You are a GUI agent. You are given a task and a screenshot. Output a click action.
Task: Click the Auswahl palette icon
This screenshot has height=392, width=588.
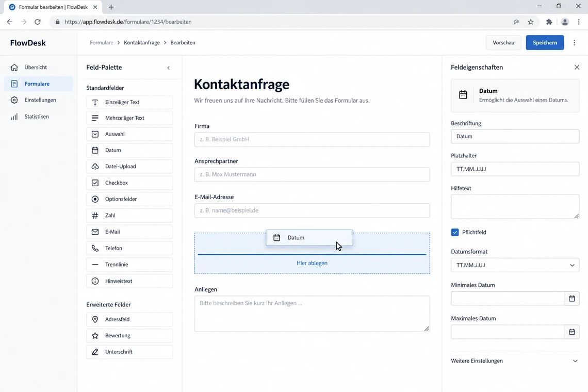tap(95, 134)
